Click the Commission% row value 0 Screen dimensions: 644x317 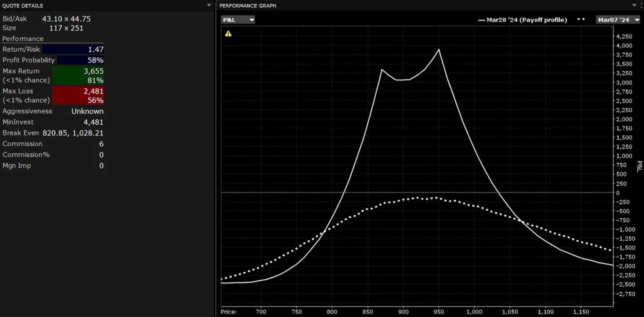101,155
